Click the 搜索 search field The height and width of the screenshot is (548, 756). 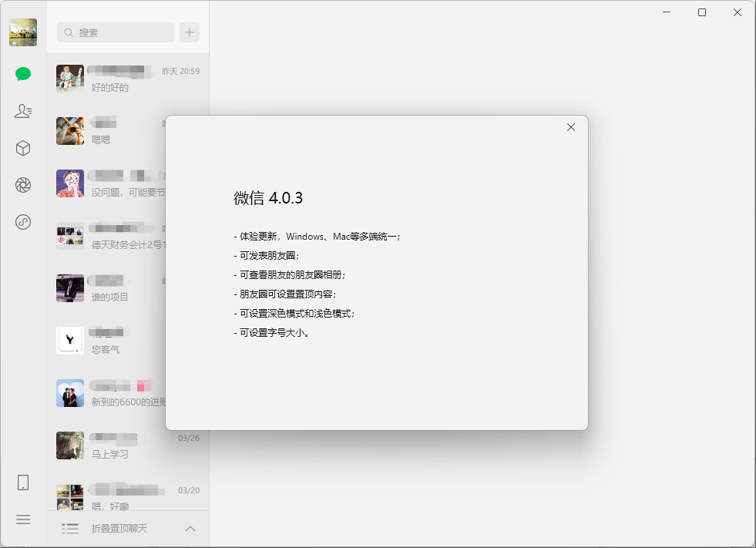point(116,32)
